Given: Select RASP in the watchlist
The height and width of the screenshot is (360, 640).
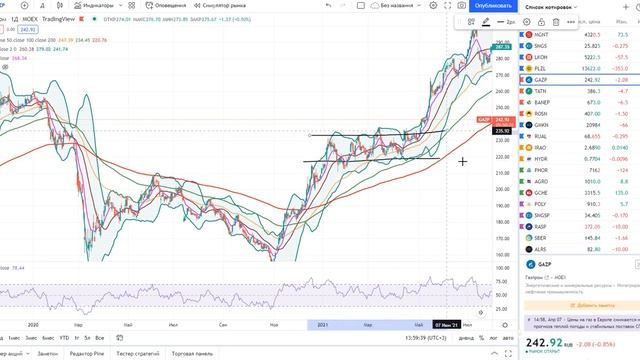Looking at the screenshot, I should click(x=580, y=227).
